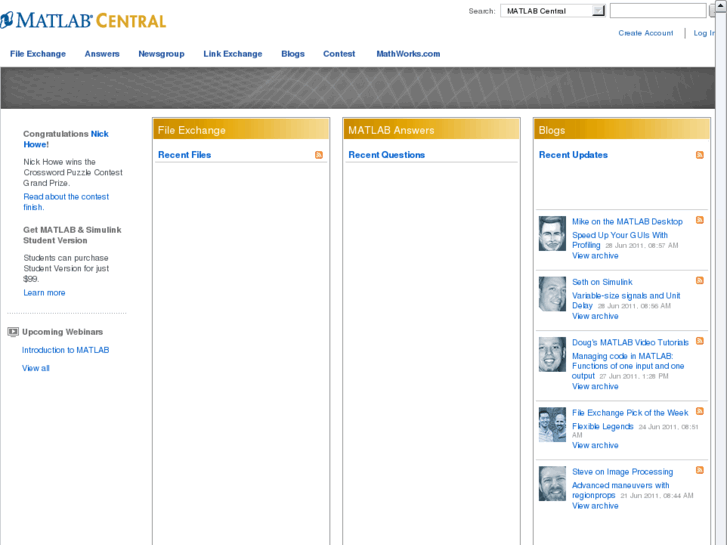Click Pick of the Week authors photo
This screenshot has width=727, height=545.
[552, 425]
